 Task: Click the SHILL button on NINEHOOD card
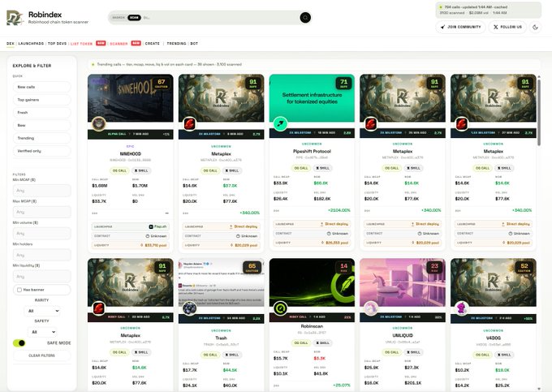tap(141, 170)
